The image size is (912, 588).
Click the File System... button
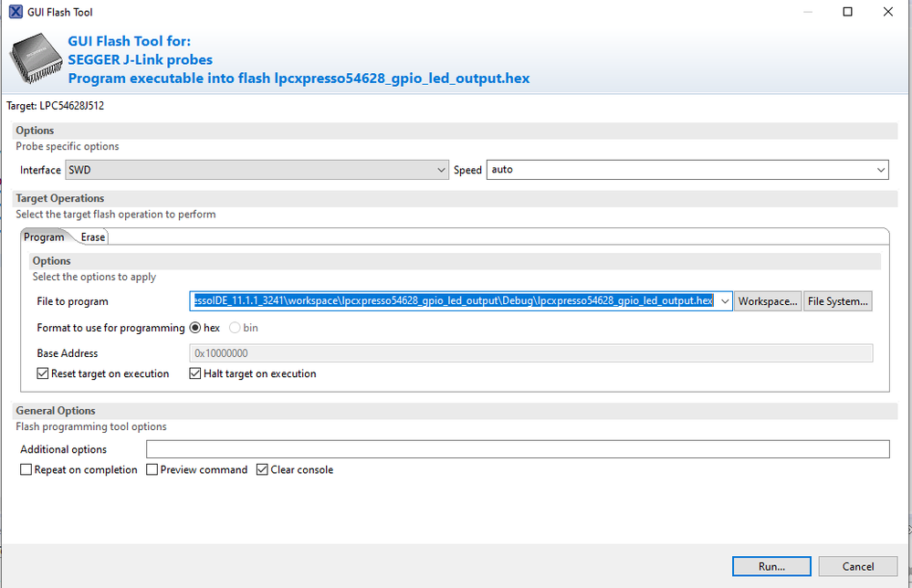point(837,301)
